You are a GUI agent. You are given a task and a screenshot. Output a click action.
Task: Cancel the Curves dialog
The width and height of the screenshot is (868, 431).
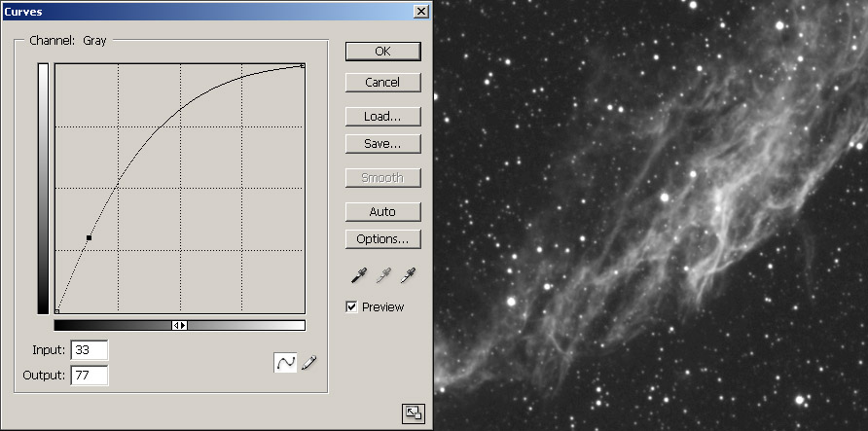[x=382, y=83]
